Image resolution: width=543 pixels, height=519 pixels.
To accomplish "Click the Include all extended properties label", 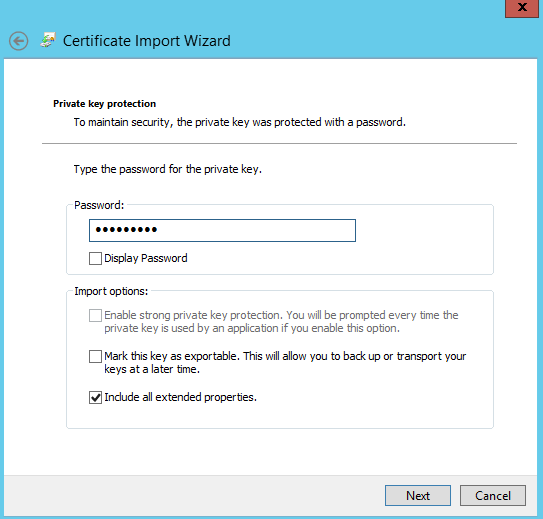I will click(x=180, y=397).
